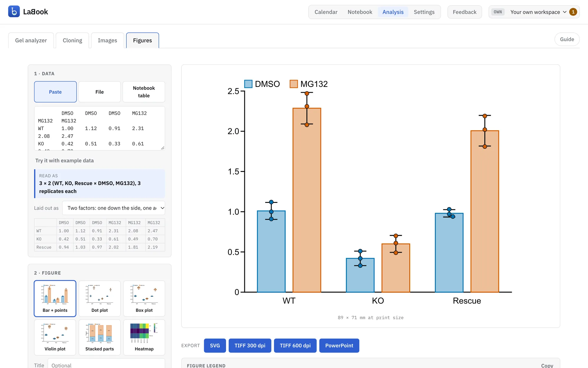Open the Guide button
588x368 pixels.
pyautogui.click(x=567, y=39)
